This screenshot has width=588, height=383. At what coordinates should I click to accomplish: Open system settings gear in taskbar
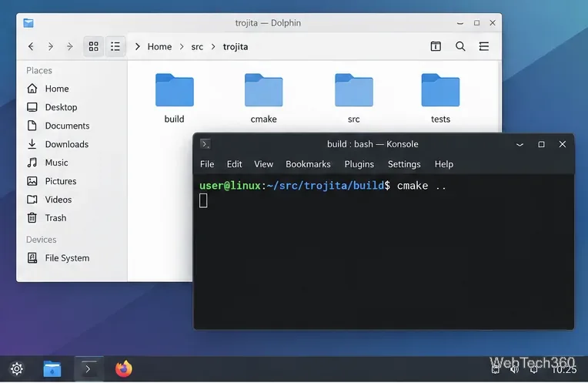(17, 368)
